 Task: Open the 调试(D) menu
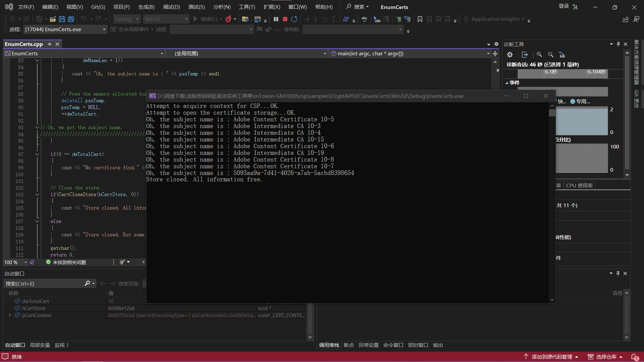[171, 7]
